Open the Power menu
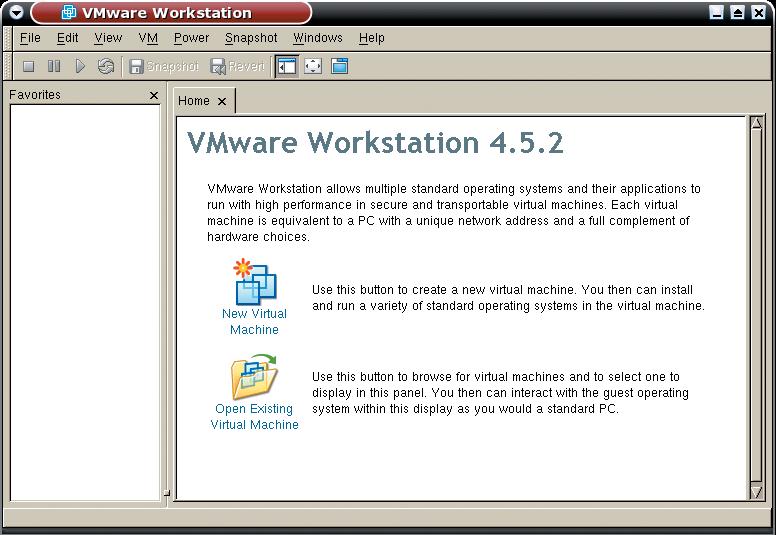 click(191, 38)
